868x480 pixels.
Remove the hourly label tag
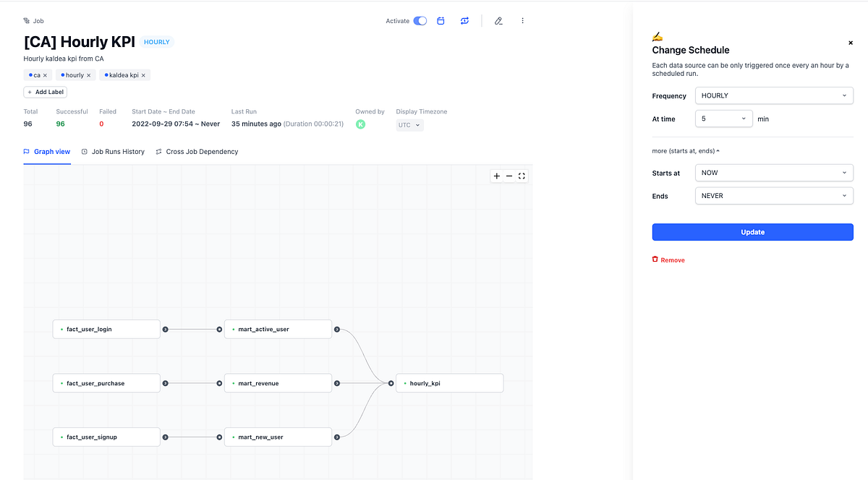89,75
